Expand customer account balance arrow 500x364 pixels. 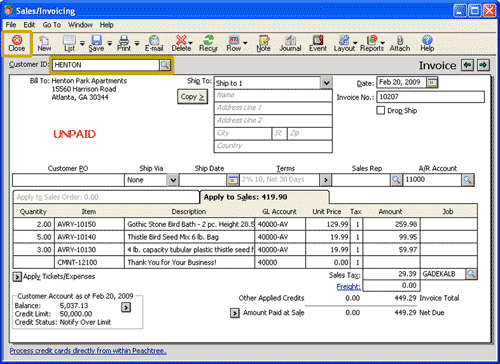pyautogui.click(x=126, y=307)
